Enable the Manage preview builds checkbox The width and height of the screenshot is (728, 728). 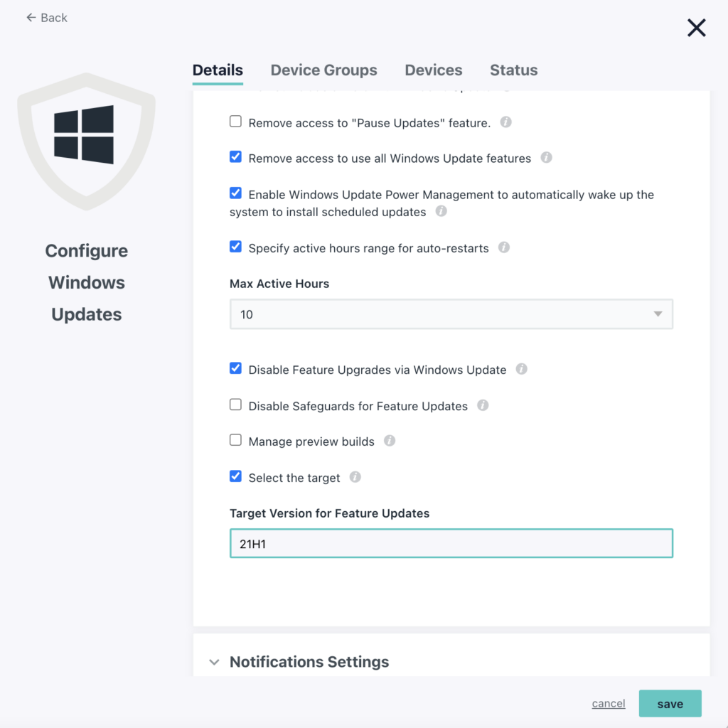tap(235, 440)
